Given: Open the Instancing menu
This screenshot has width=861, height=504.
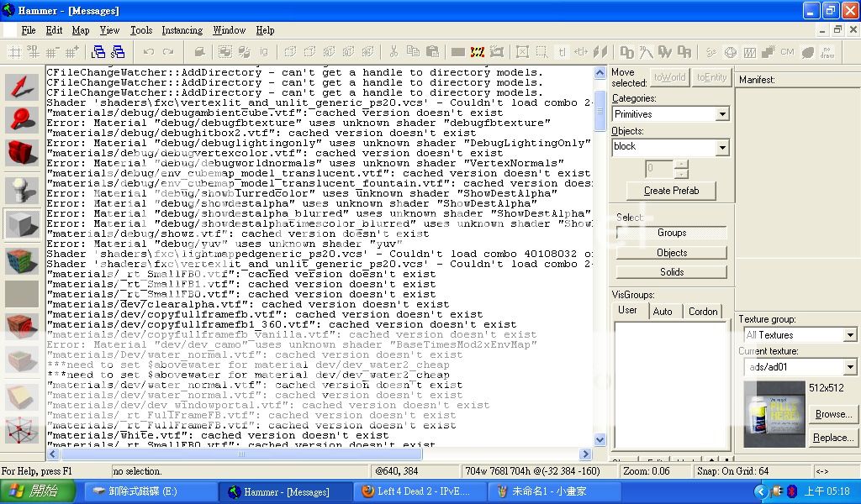Looking at the screenshot, I should point(182,30).
